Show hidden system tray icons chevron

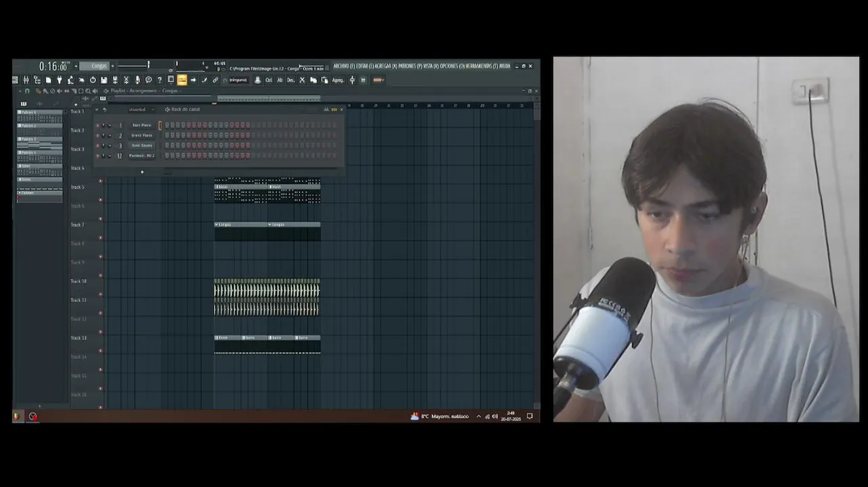(479, 416)
